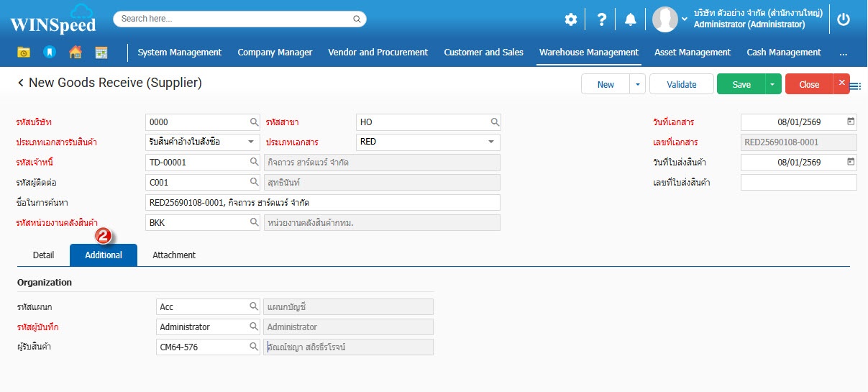Click search icon beside vendor code TD-00001

(x=254, y=163)
